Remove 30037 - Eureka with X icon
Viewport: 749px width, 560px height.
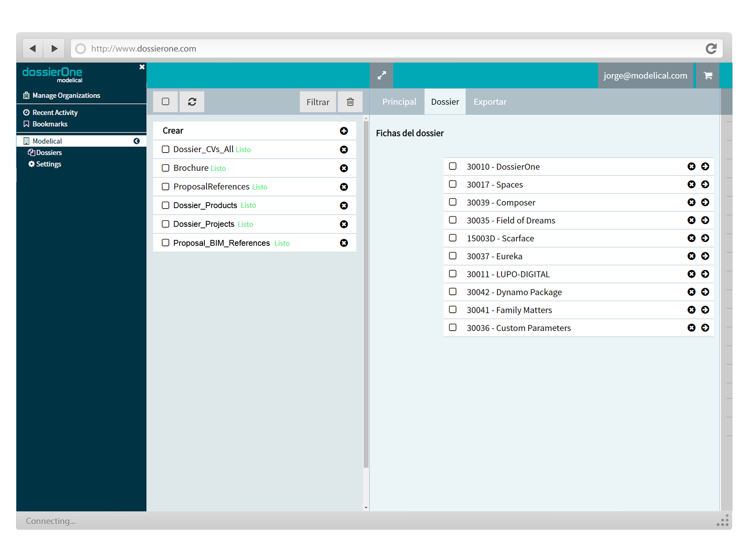pyautogui.click(x=691, y=256)
